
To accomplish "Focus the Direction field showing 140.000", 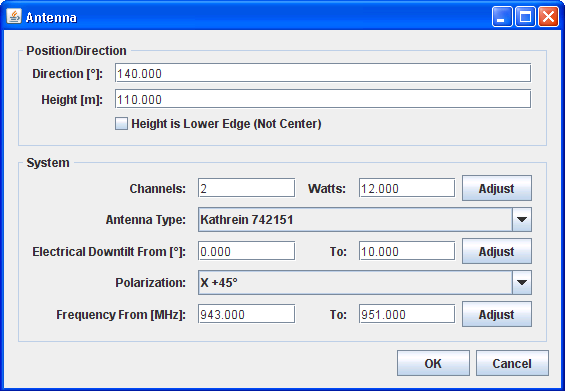I will click(323, 73).
